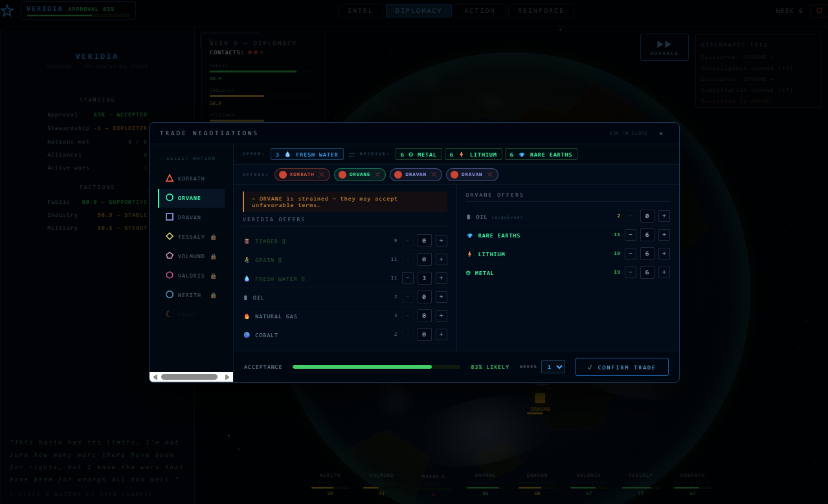Increase Rare Earths request with plus
828x504 pixels.
point(664,235)
